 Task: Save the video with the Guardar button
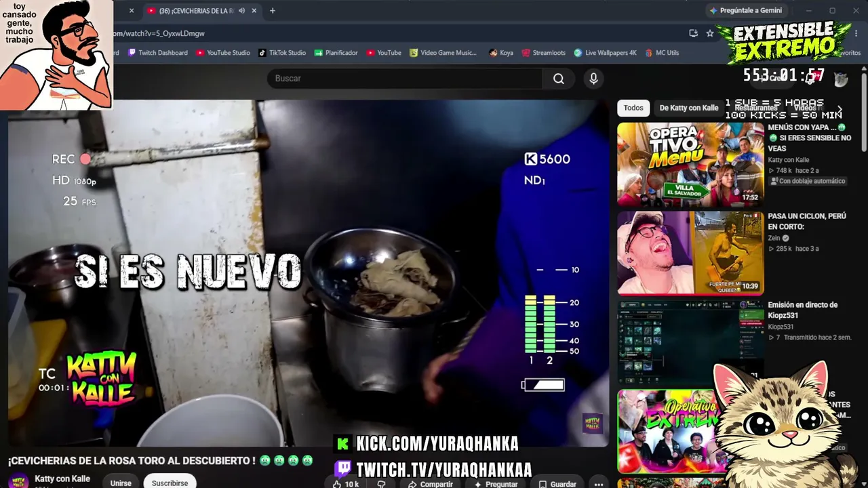point(557,484)
